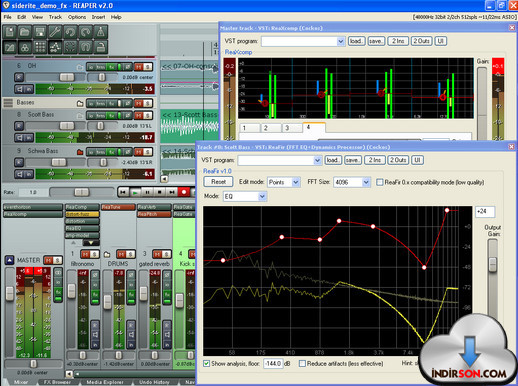Click the Save Project disk icon
The width and height of the screenshot is (518, 386).
(x=40, y=32)
